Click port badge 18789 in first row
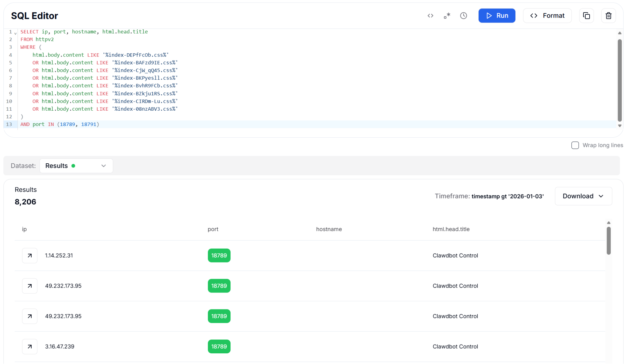The image size is (627, 364). (x=219, y=256)
